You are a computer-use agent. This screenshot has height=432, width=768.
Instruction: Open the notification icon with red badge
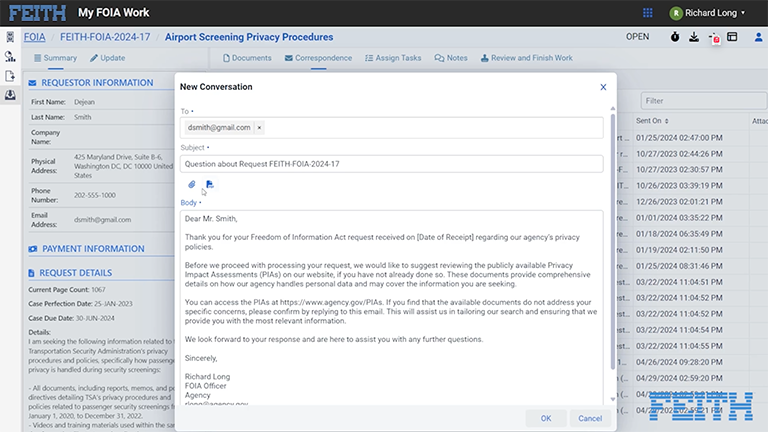[714, 38]
